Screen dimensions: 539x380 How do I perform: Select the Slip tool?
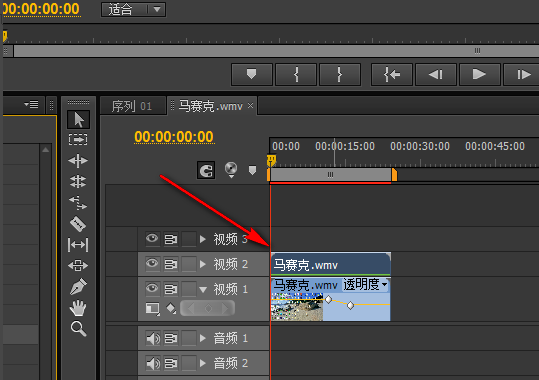pyautogui.click(x=78, y=245)
